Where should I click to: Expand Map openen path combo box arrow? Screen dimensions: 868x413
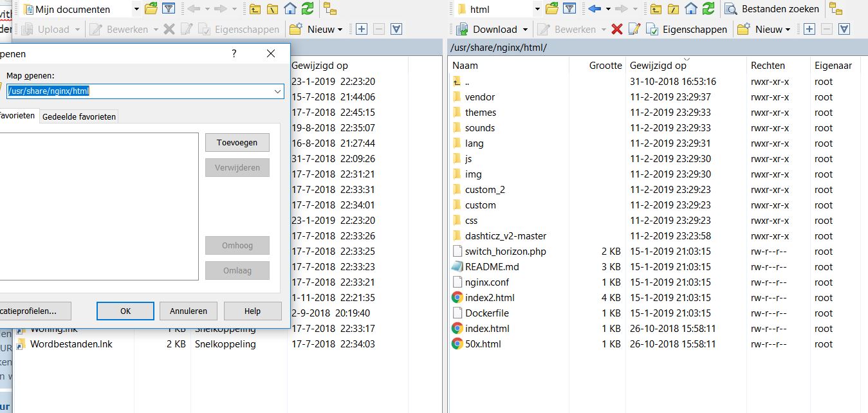click(277, 91)
